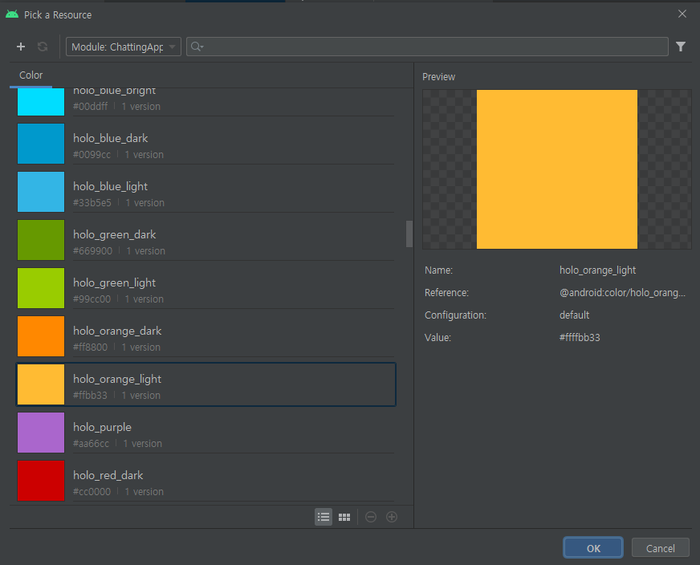Click the zoom out minus icon
The image size is (700, 565).
click(371, 517)
